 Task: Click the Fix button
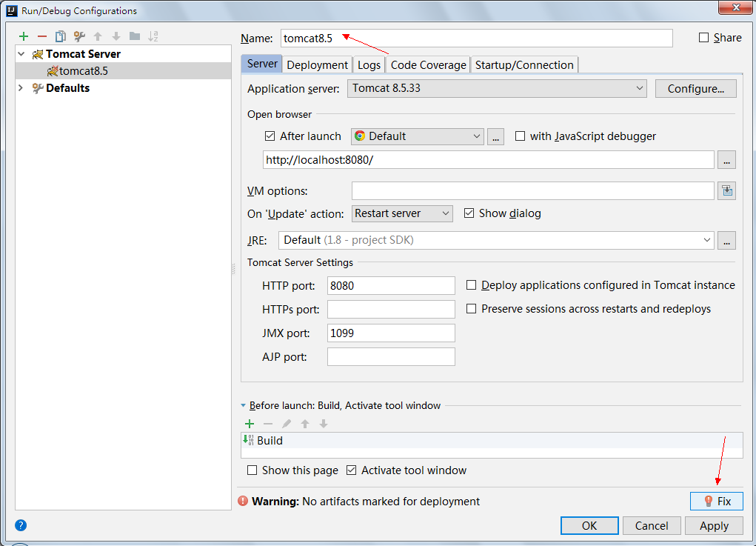[x=717, y=501]
